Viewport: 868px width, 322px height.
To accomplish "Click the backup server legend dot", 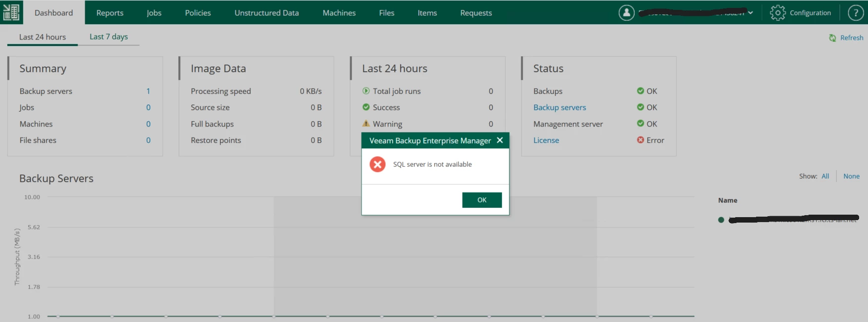I will point(721,220).
